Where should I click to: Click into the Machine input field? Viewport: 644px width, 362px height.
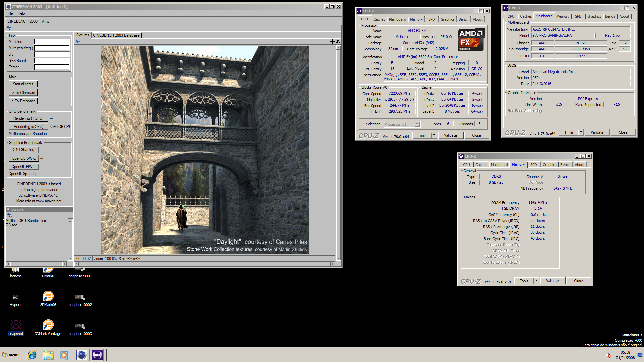click(x=52, y=42)
